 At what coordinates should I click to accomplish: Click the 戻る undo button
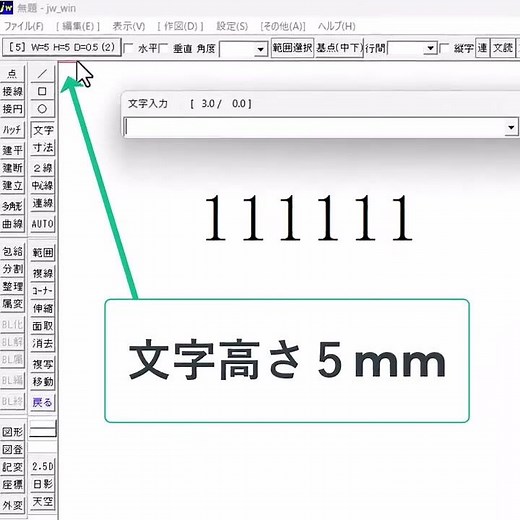[x=43, y=402]
